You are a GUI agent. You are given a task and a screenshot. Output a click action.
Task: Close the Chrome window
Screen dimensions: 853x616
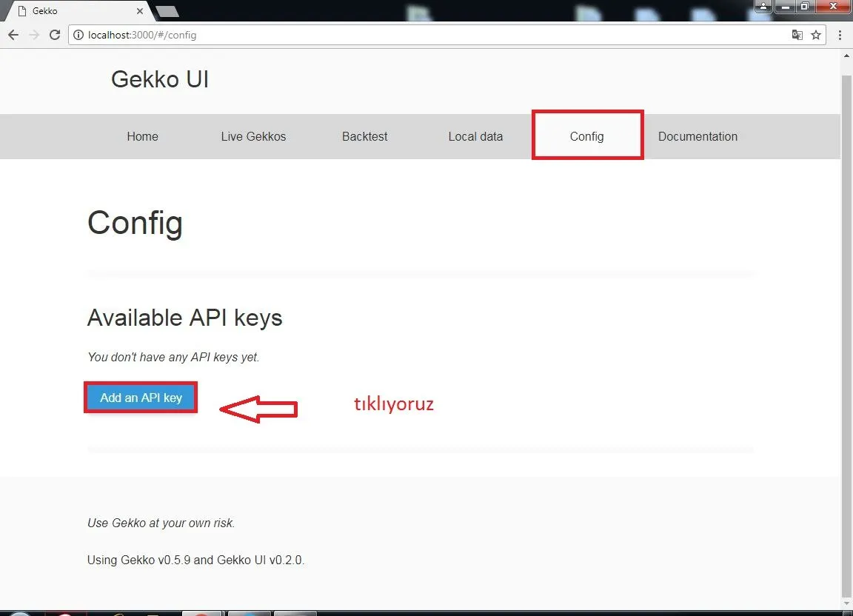833,6
